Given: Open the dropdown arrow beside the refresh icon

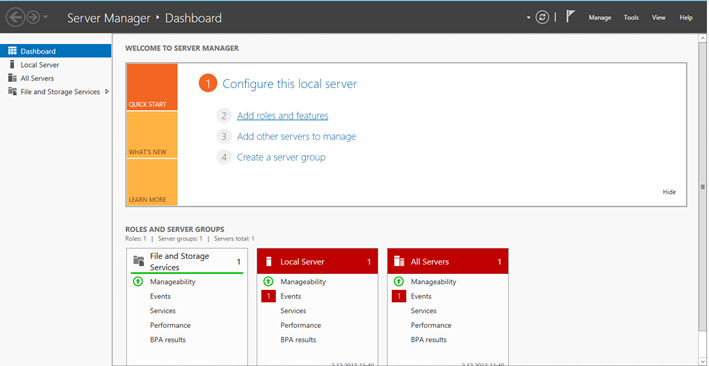Looking at the screenshot, I should coord(528,18).
